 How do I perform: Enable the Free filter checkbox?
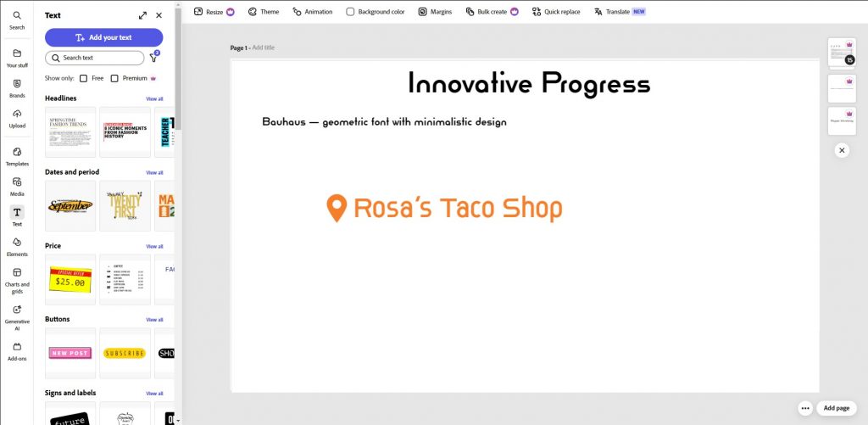84,78
